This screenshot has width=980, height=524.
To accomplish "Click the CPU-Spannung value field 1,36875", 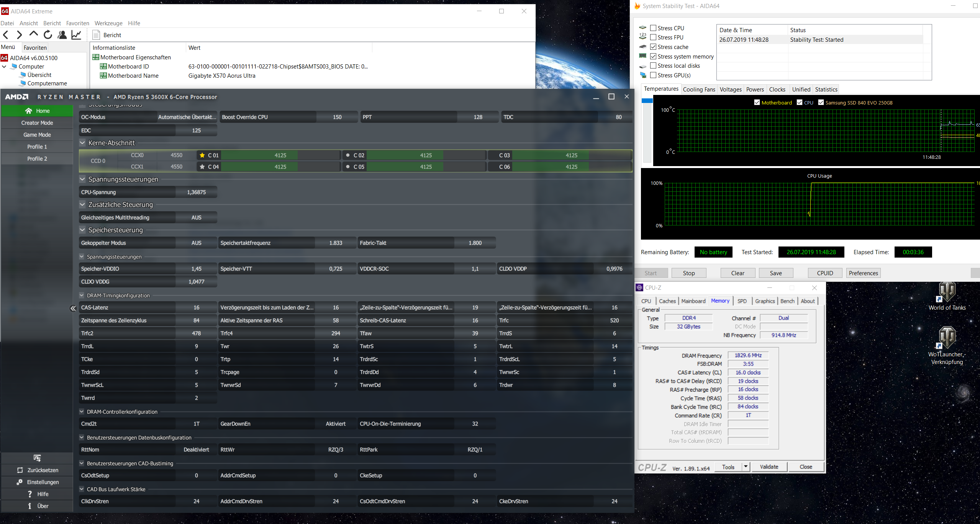I will coord(196,192).
